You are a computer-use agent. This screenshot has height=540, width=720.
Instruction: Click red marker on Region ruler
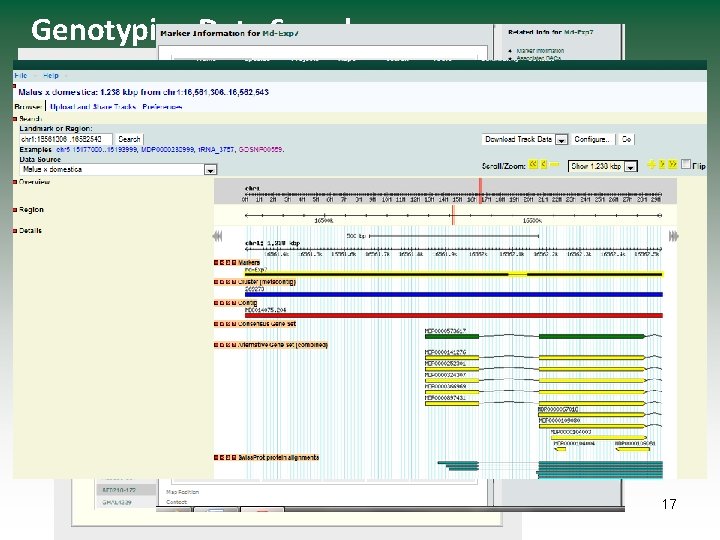pos(453,215)
